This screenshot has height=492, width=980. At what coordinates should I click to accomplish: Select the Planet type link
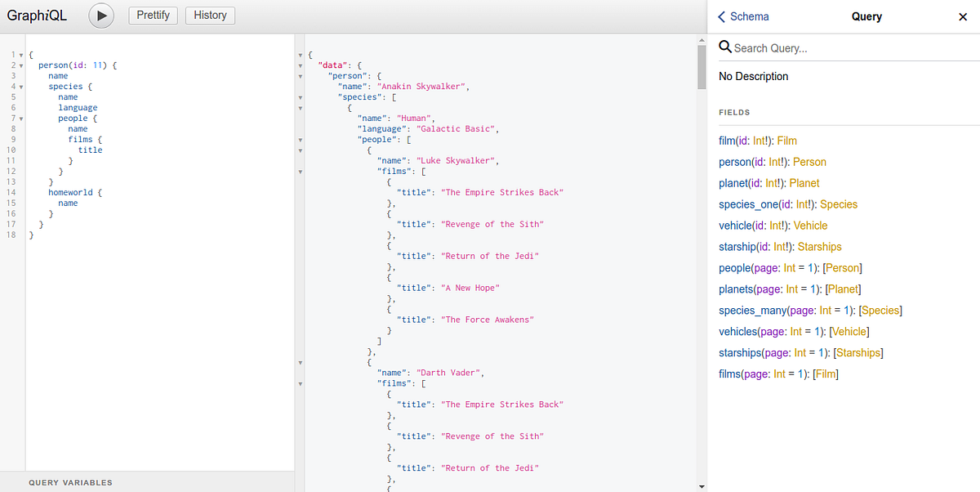(x=804, y=183)
